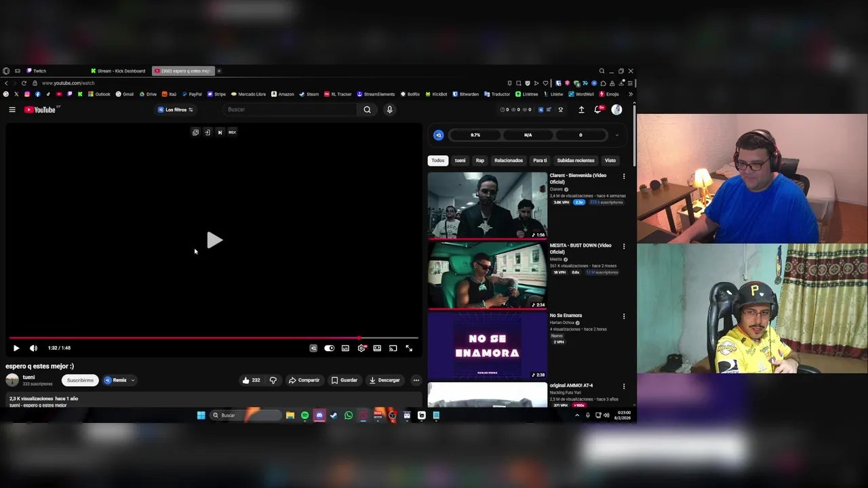
Task: Enter fullscreen on the video player
Action: [x=409, y=348]
